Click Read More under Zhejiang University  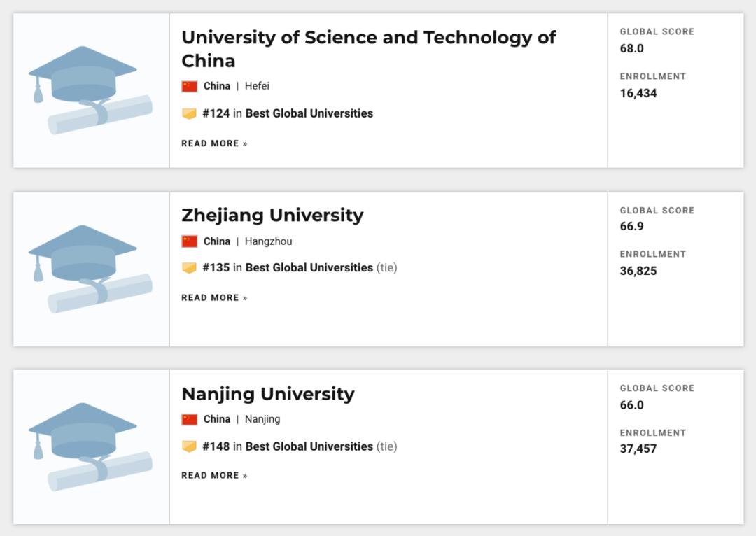[214, 298]
